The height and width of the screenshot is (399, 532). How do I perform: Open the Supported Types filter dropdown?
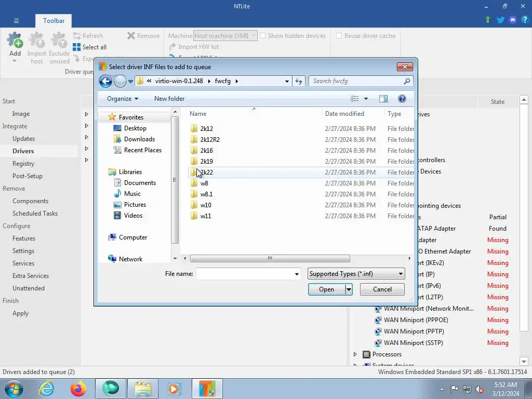tap(356, 274)
